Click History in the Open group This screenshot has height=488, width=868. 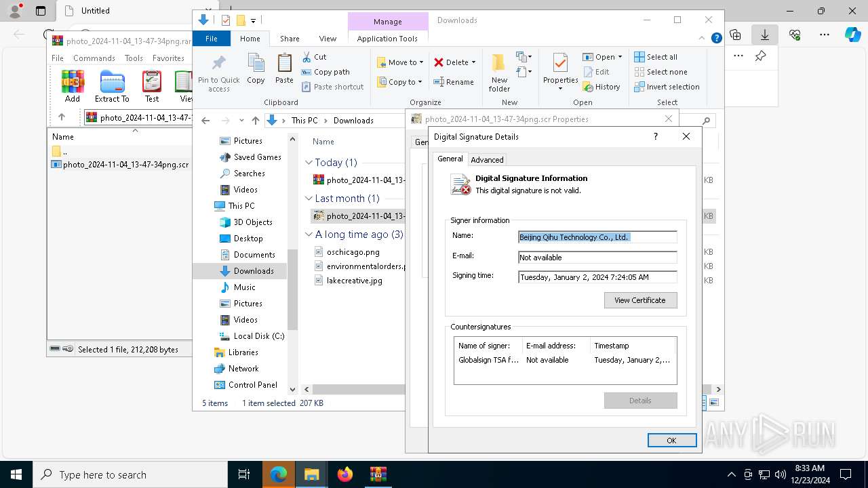tap(601, 87)
